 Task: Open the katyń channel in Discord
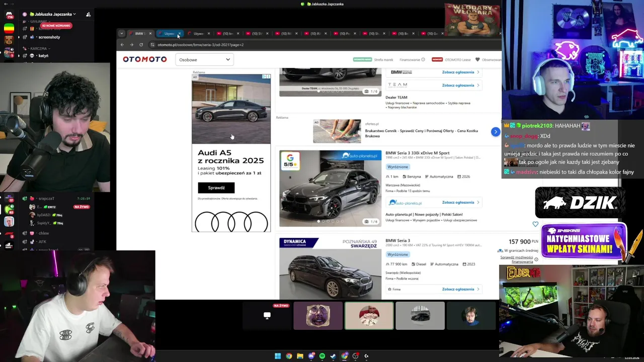[44, 56]
